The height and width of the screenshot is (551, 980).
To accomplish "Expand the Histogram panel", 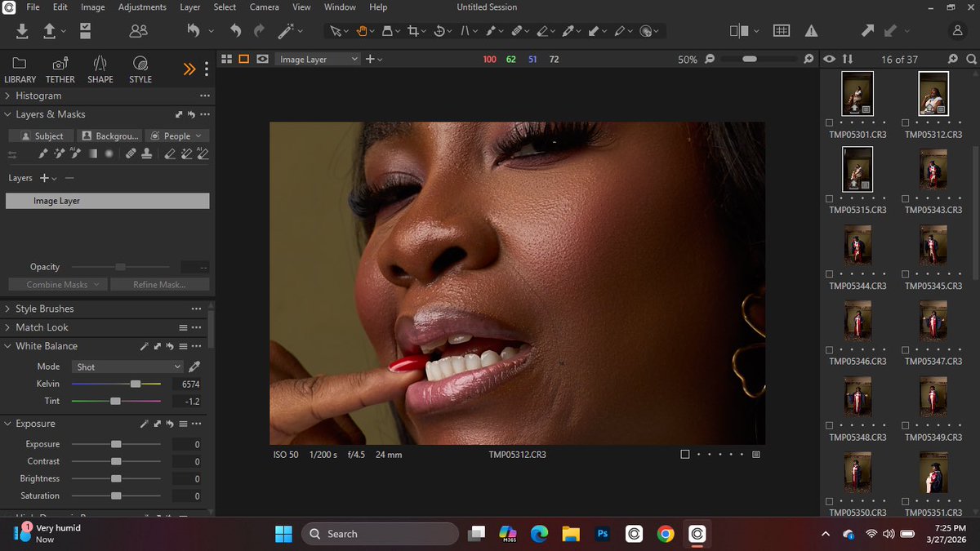I will pos(8,96).
